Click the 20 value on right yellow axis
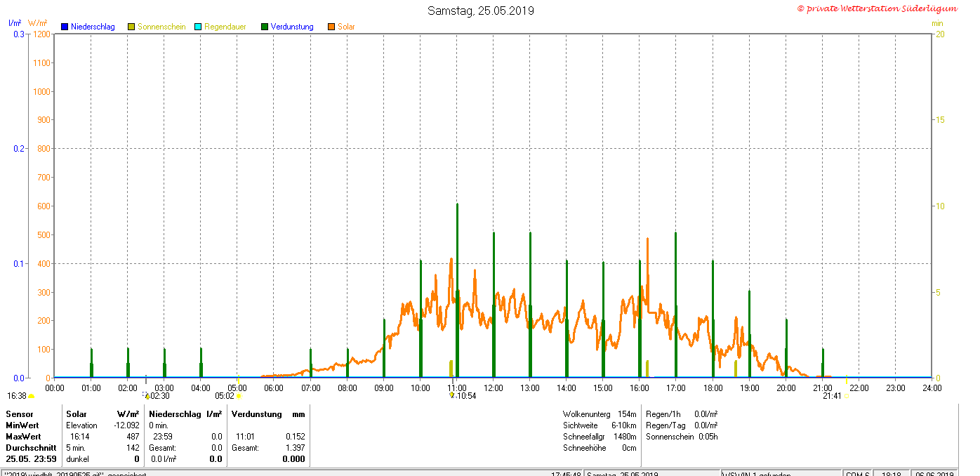 pyautogui.click(x=939, y=34)
